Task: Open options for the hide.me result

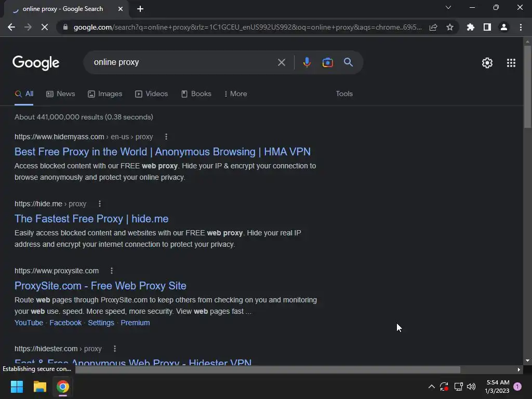Action: click(x=99, y=204)
